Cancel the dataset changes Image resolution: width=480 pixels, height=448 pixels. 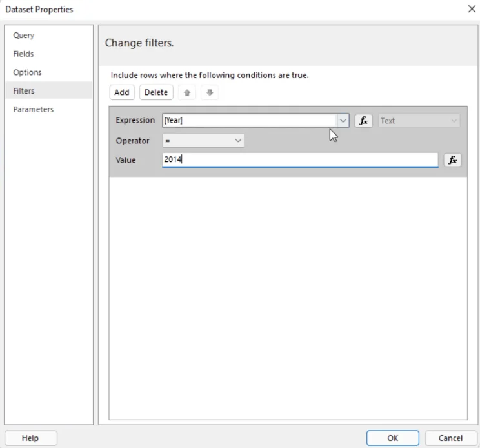(x=450, y=438)
